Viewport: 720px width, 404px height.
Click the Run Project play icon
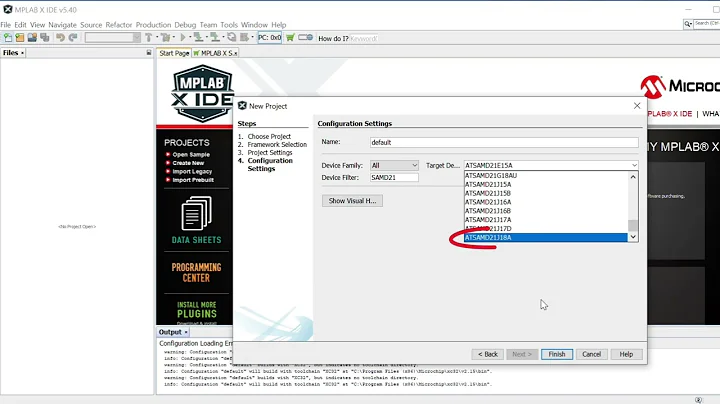coord(183,38)
